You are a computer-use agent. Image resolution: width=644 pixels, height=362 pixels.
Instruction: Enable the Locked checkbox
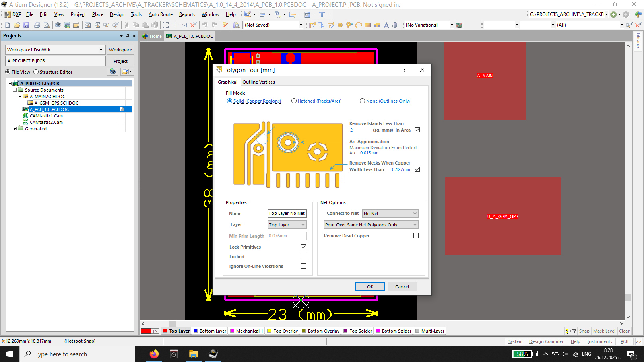click(x=303, y=257)
